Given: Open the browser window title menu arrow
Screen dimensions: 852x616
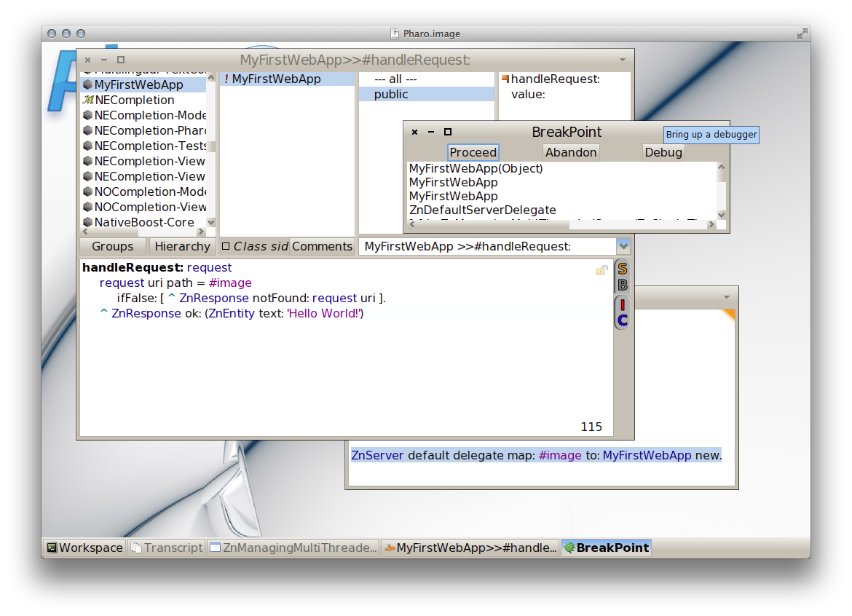Looking at the screenshot, I should point(623,60).
